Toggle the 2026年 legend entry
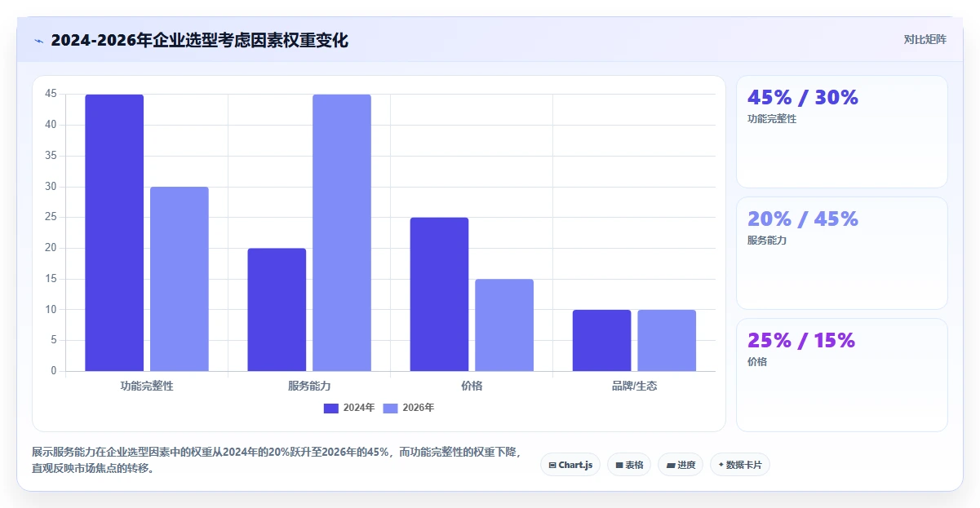 click(409, 408)
